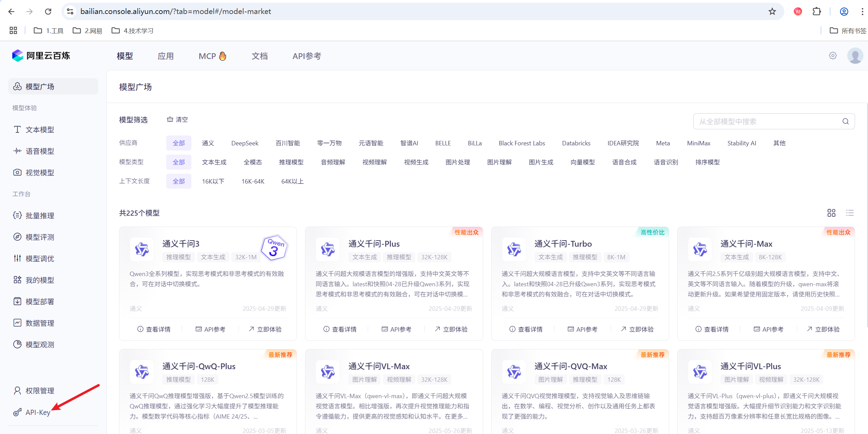Open 模型广场 in the sidebar

click(53, 86)
